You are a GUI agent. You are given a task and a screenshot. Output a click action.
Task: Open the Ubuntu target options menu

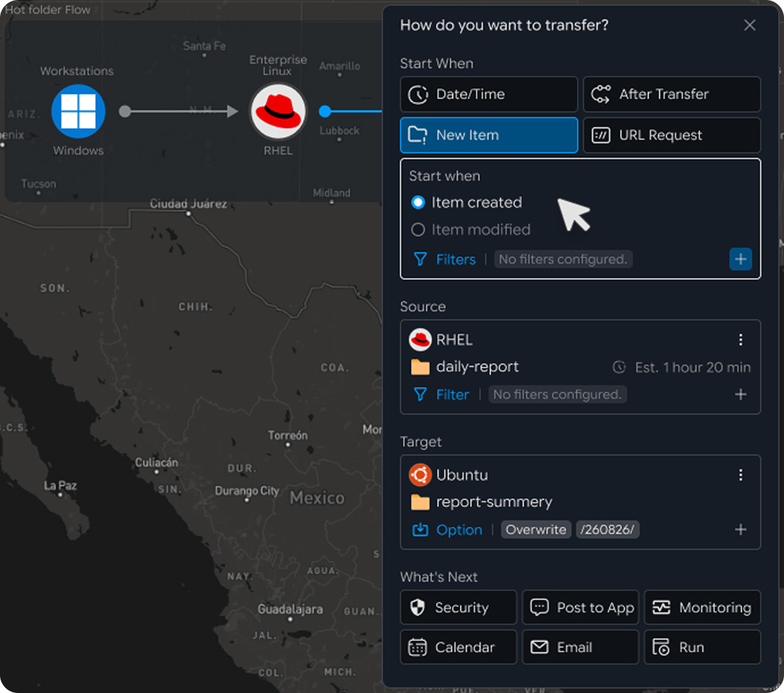741,475
